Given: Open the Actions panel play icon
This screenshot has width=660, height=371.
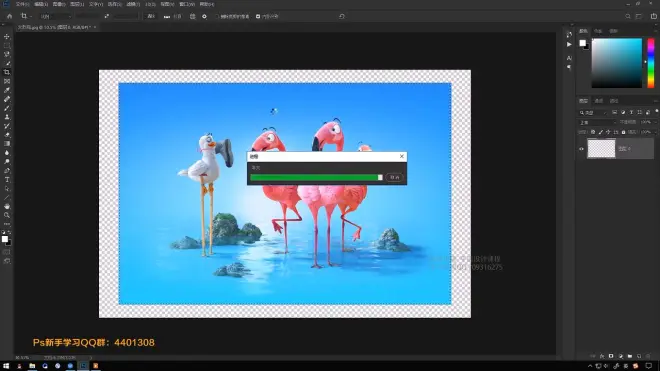Looking at the screenshot, I should click(x=569, y=44).
